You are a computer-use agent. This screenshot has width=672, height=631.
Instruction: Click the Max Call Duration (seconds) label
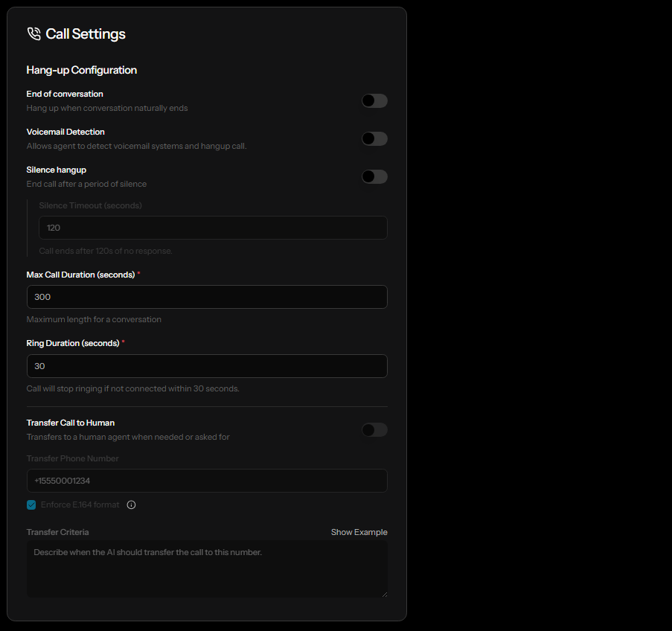pyautogui.click(x=80, y=275)
